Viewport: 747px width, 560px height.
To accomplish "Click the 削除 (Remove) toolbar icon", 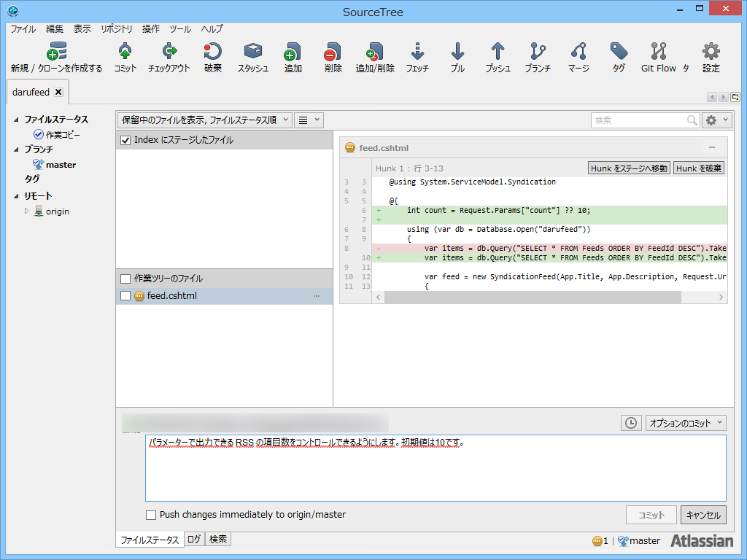I will click(333, 52).
